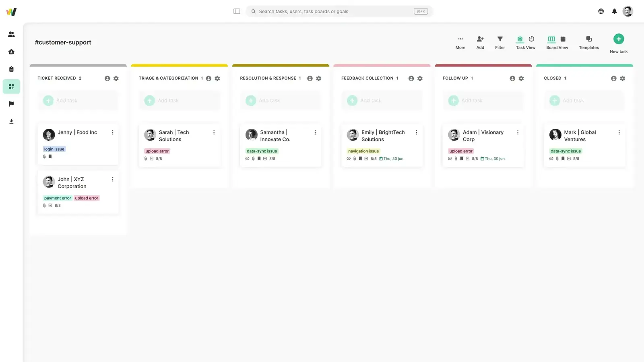Open the people icon in left sidebar
644x362 pixels.
[11, 34]
